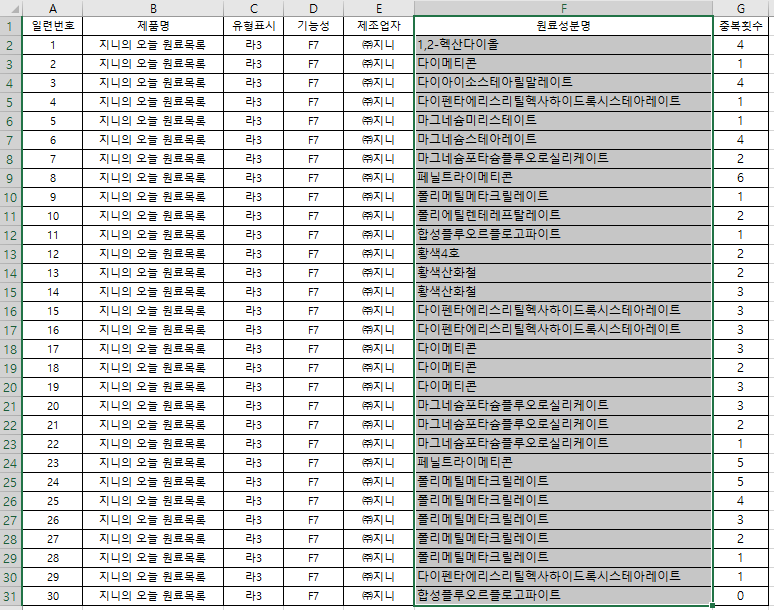This screenshot has width=774, height=610.
Task: Click serial number 15 in column A
Action: (x=52, y=311)
